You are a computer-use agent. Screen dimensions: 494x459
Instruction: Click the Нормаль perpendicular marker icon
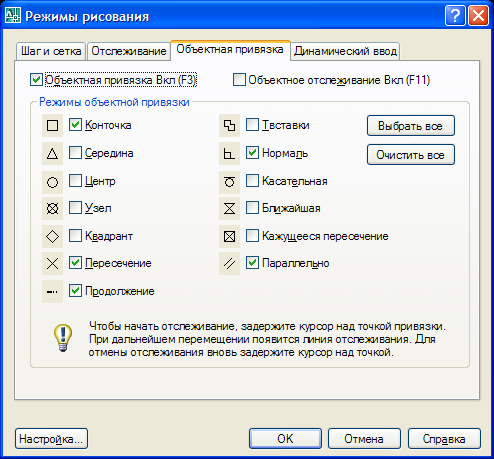(229, 154)
